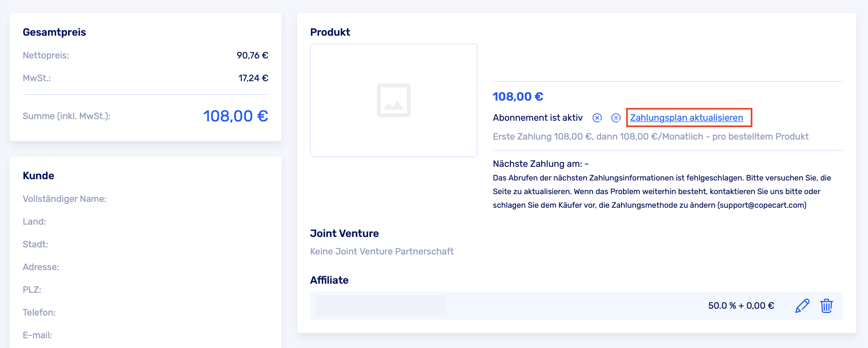Viewport: 868px width, 348px height.
Task: Click the Abonnement ist aktiv status text
Action: tap(537, 118)
